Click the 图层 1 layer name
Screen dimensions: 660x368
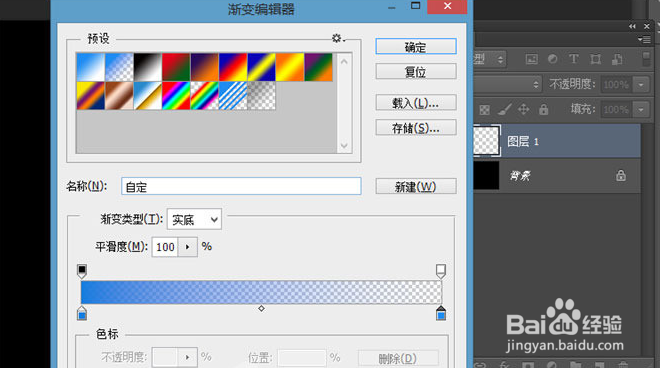coord(523,141)
